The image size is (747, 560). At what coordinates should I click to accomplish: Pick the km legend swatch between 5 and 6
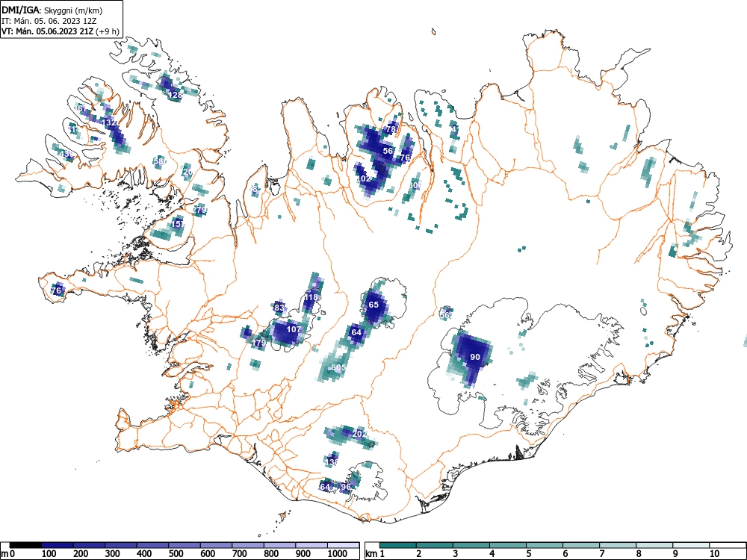[x=545, y=545]
